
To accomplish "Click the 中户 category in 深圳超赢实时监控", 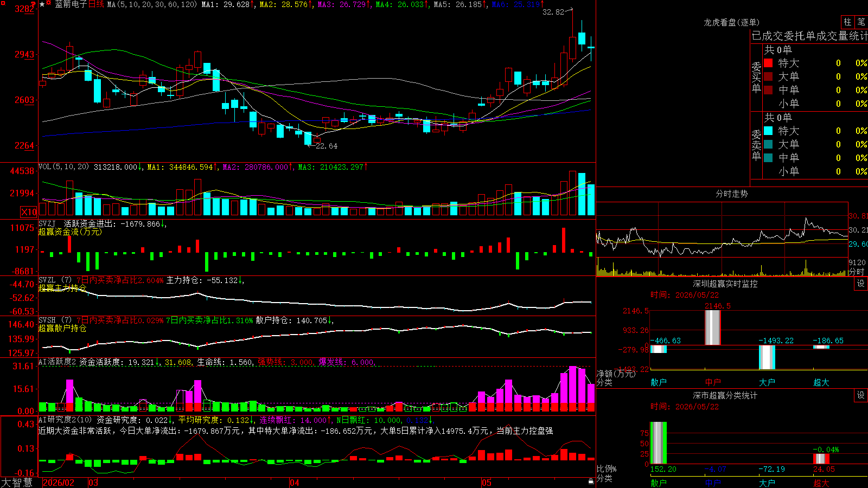I will point(713,382).
